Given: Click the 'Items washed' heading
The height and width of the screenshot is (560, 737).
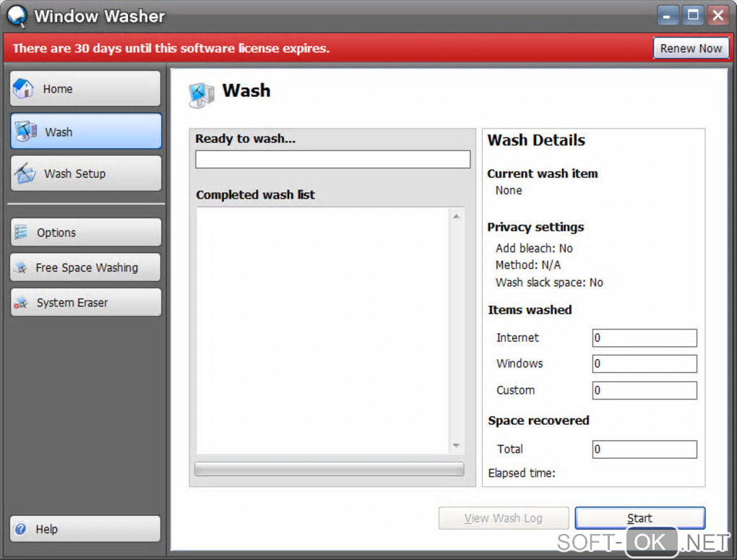Looking at the screenshot, I should 530,310.
